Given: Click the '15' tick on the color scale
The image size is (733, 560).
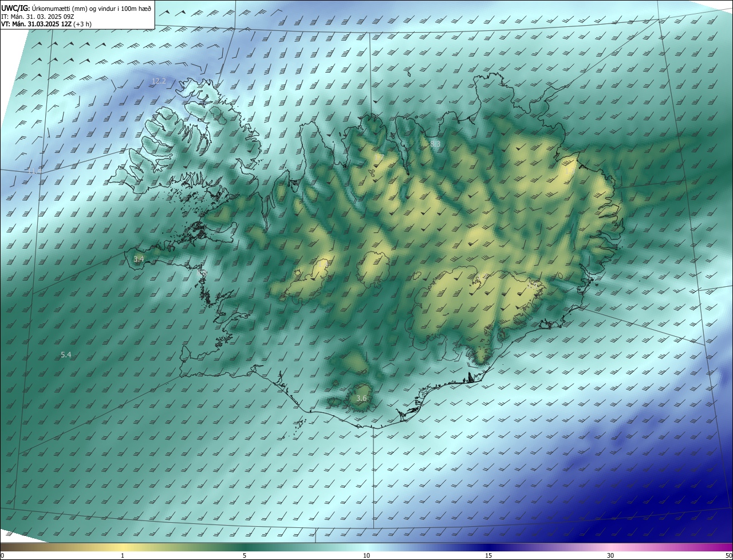Looking at the screenshot, I should coord(488,555).
